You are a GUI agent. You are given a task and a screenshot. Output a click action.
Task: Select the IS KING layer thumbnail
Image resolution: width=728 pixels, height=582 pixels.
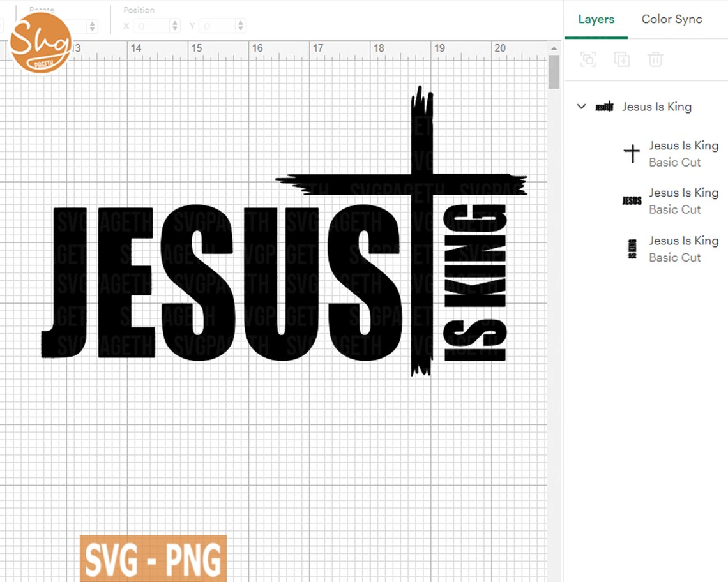(631, 249)
